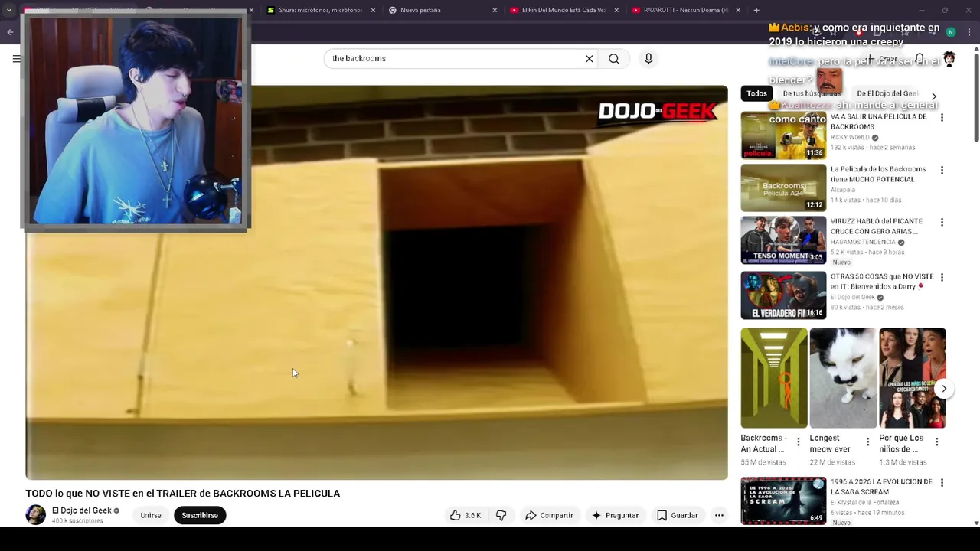Click the webcam overlay of the streamer
Viewport: 980px width, 551px height.
pos(136,120)
